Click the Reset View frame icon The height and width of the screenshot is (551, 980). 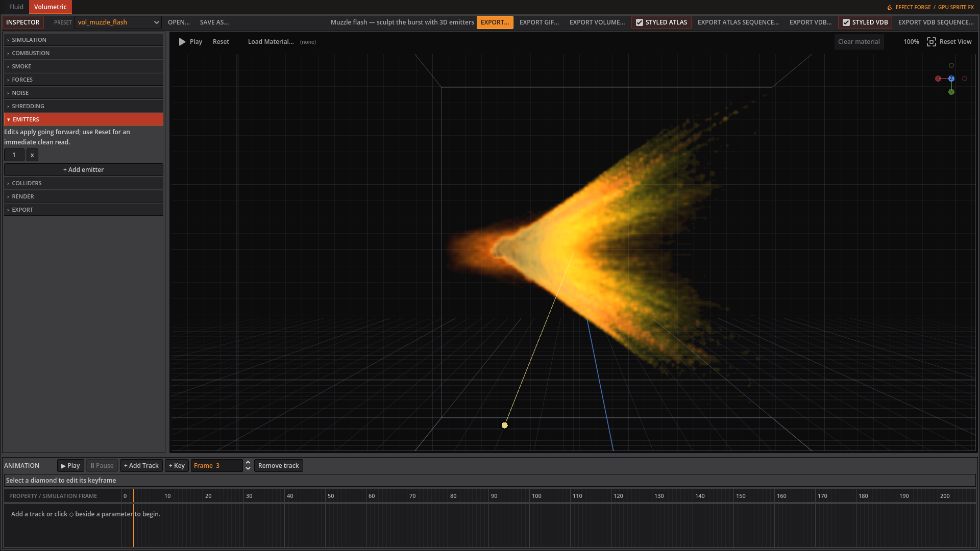[932, 42]
